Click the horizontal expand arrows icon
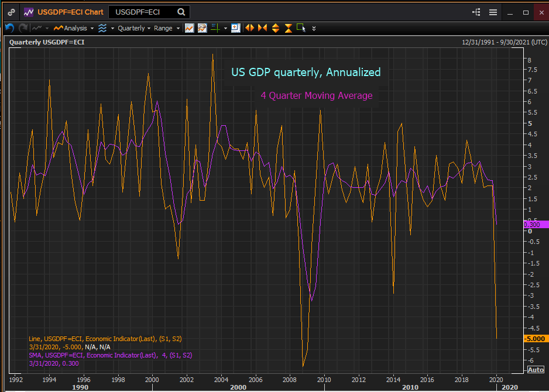The width and height of the screenshot is (549, 392). pyautogui.click(x=250, y=28)
